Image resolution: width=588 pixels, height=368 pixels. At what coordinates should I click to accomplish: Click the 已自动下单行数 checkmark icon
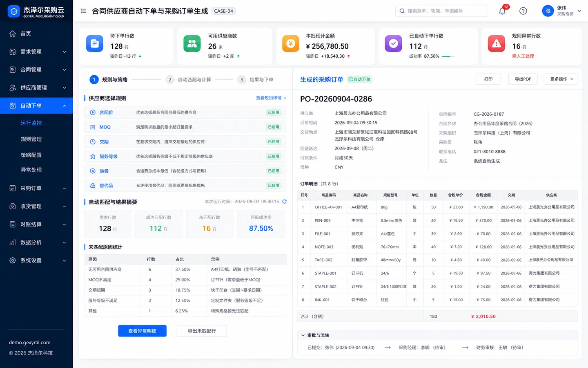(394, 44)
